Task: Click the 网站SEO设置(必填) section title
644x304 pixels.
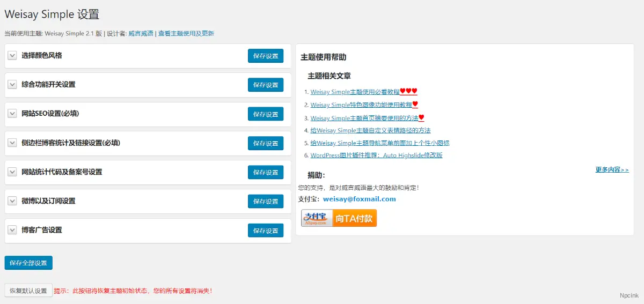Action: coord(50,114)
